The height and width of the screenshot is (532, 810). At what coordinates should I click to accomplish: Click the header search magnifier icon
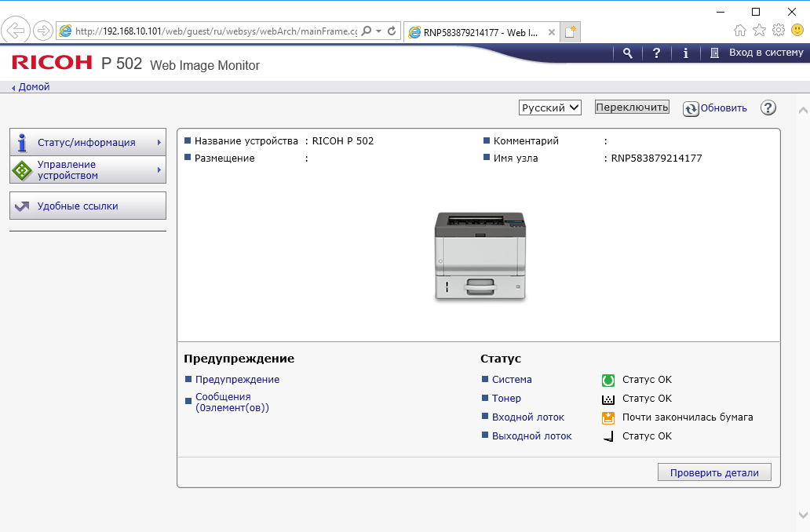628,53
